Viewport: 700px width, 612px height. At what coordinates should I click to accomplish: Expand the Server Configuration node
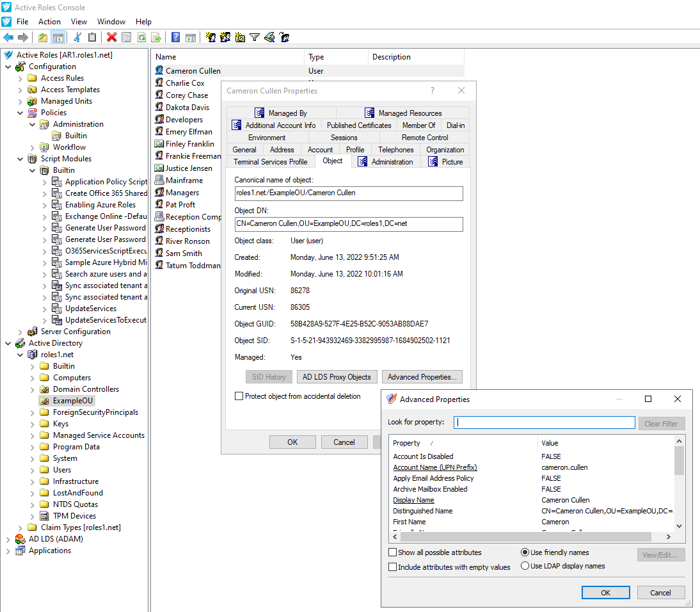pyautogui.click(x=20, y=332)
